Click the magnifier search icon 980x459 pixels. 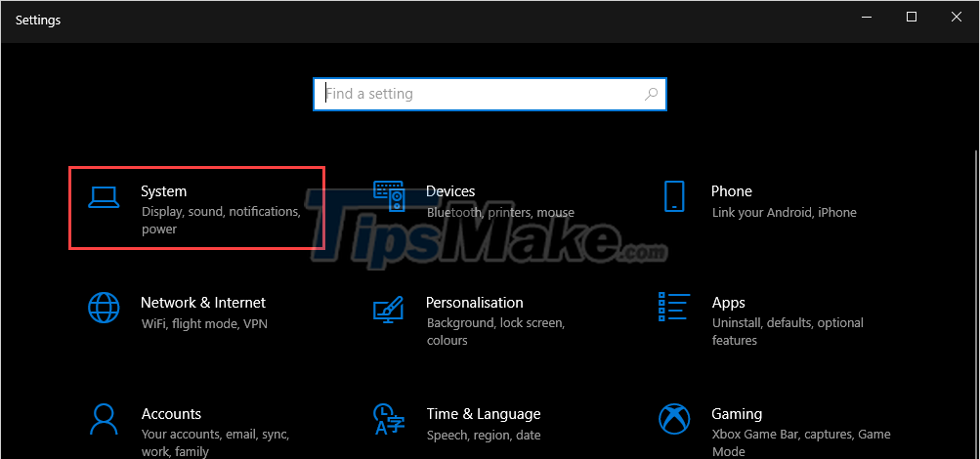pyautogui.click(x=651, y=95)
